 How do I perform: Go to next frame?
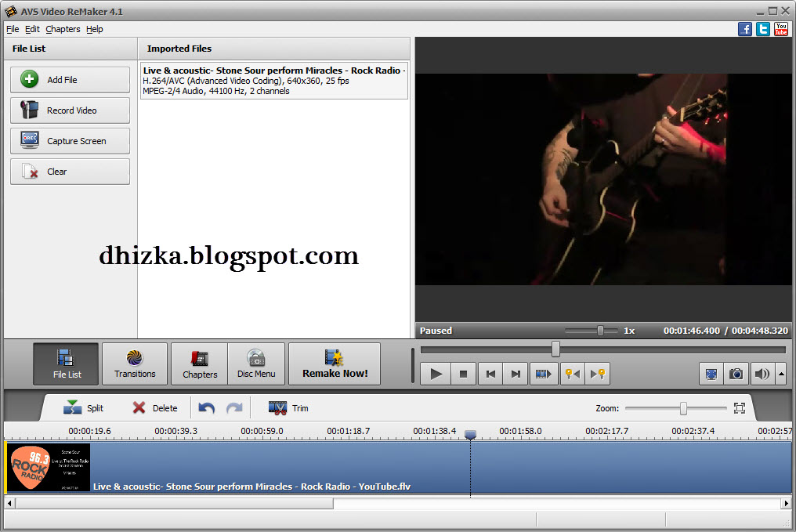(516, 375)
